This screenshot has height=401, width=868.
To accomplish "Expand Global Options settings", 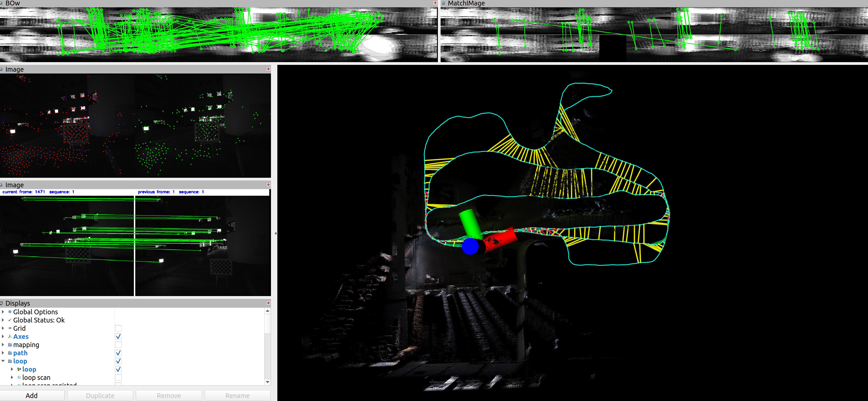I will [3, 312].
